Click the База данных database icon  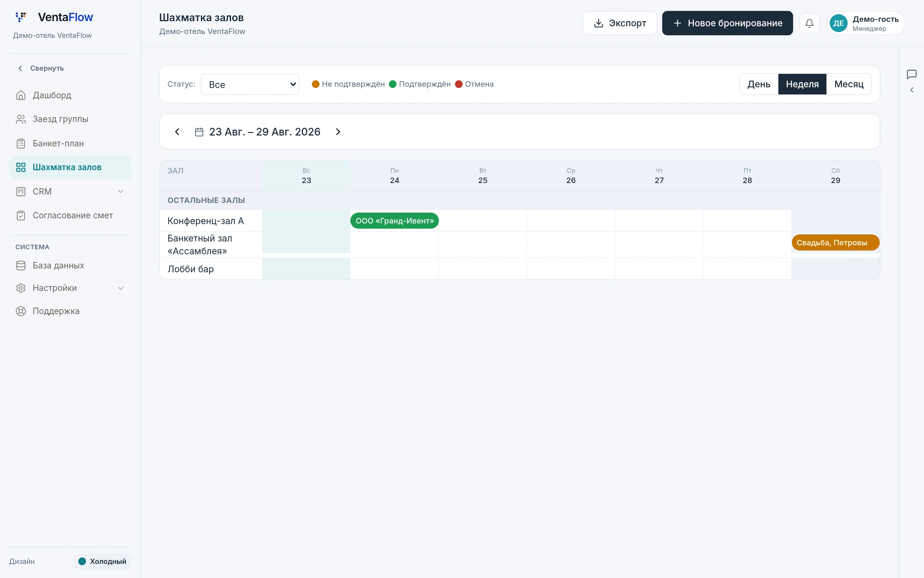click(21, 265)
